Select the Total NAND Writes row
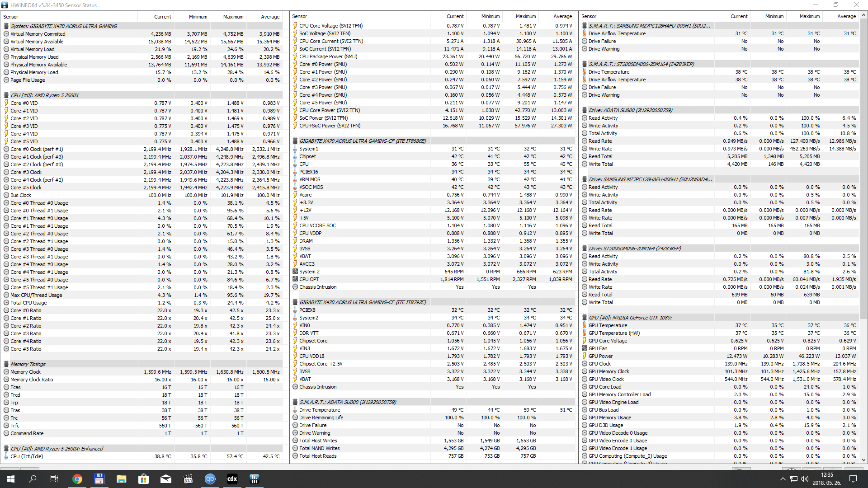Screen dimensions: 868x488 433,448
